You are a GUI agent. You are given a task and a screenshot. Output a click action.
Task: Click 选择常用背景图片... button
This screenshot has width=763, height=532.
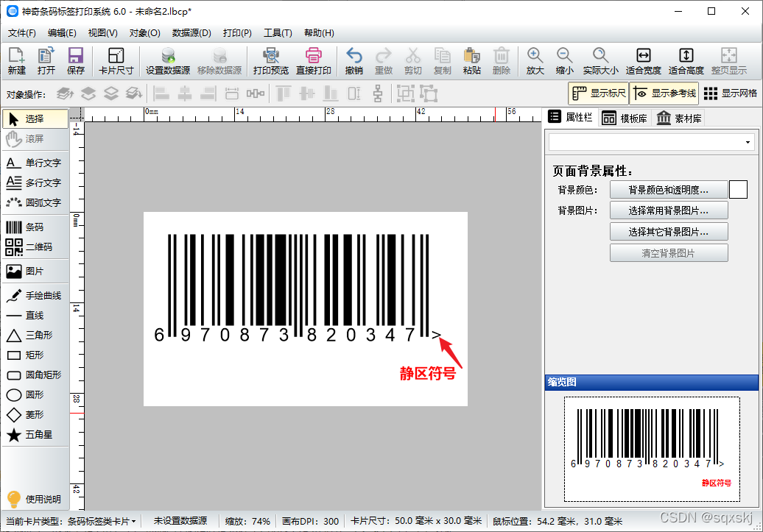669,210
